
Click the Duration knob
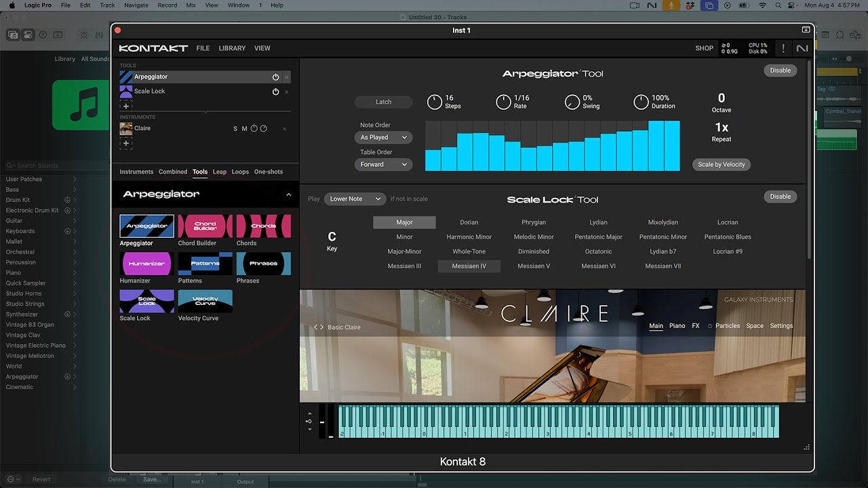[641, 102]
